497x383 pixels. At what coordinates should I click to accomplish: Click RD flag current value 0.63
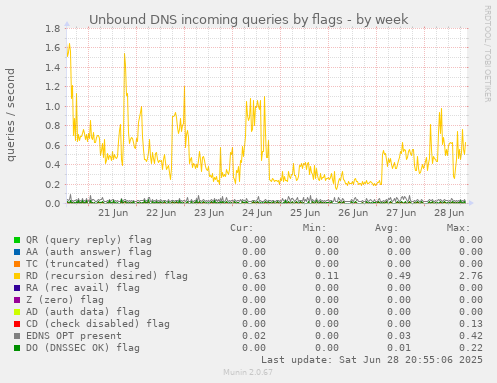pyautogui.click(x=254, y=276)
